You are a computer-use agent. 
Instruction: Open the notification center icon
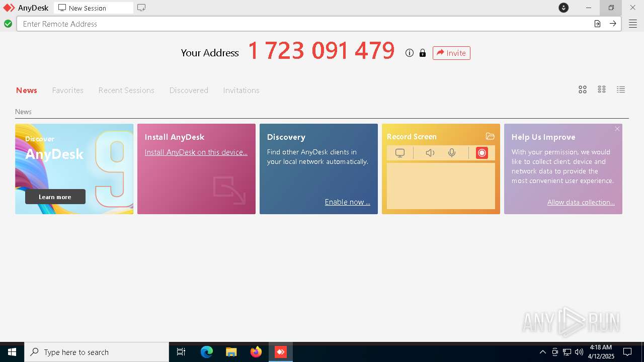[627, 352]
